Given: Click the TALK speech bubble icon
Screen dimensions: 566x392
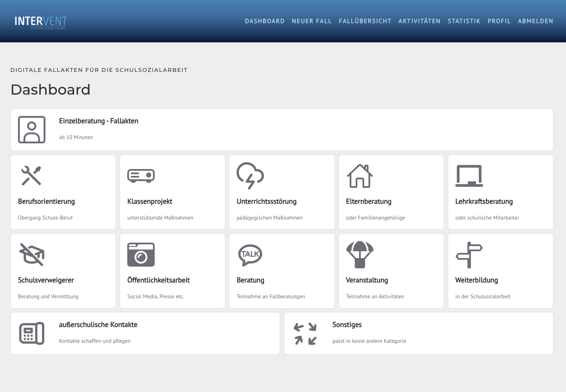Looking at the screenshot, I should pyautogui.click(x=250, y=254).
